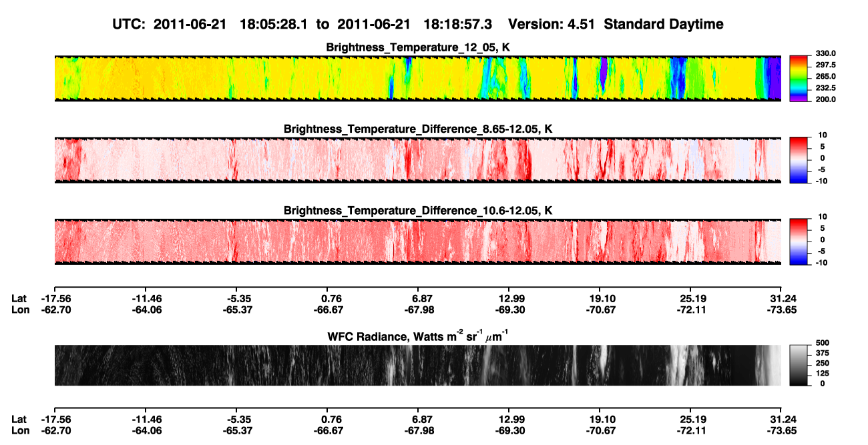This screenshot has width=868, height=445.
Task: Click longitude -67.98 on the bottom axis
Action: coord(418,432)
